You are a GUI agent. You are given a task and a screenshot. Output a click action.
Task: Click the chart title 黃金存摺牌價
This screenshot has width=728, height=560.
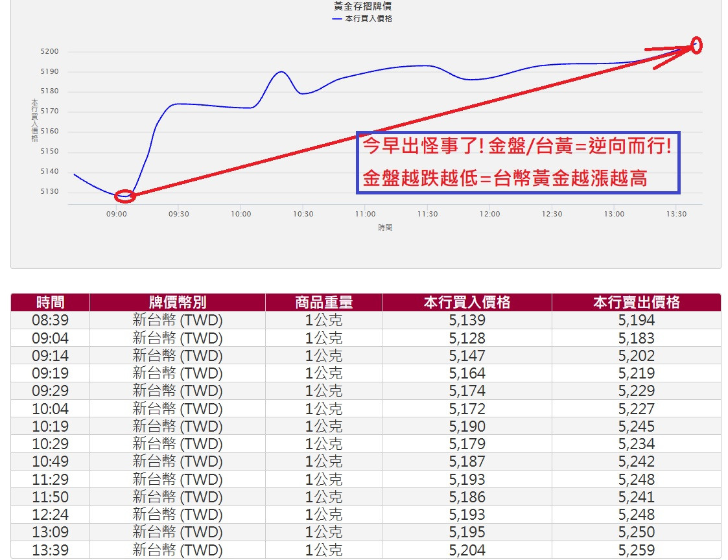tap(362, 6)
